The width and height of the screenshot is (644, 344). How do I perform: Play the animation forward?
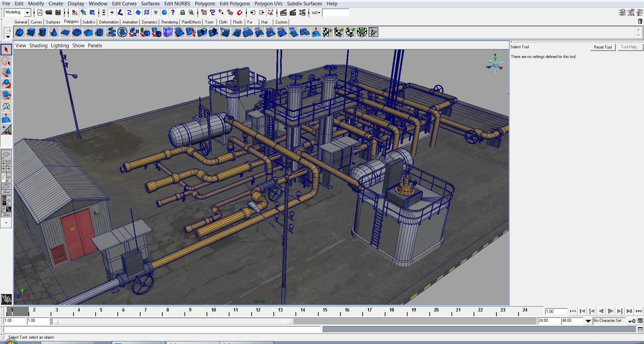pos(610,311)
